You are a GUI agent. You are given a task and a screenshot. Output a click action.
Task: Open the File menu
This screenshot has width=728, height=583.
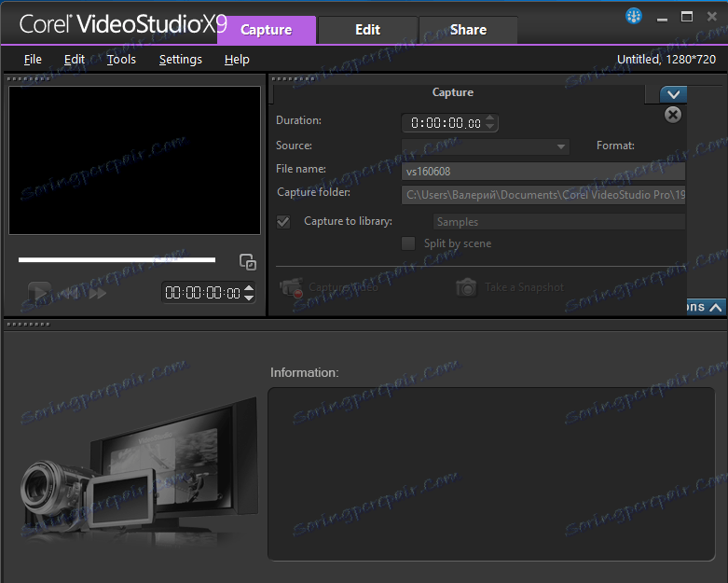tap(33, 60)
